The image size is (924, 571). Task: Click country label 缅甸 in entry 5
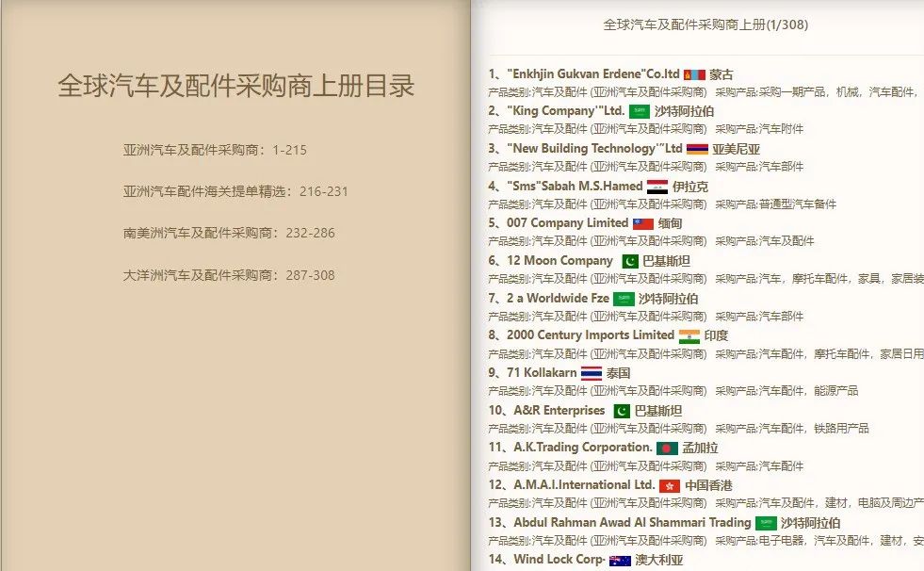[x=670, y=224]
